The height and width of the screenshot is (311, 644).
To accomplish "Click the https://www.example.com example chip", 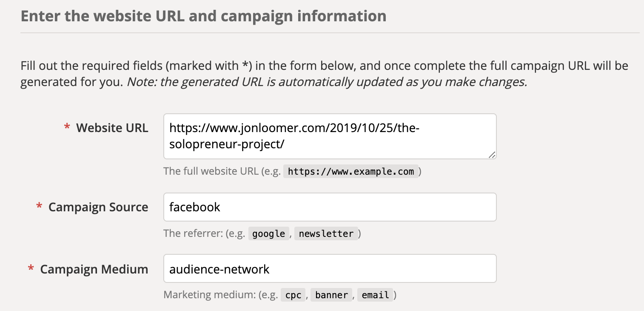I will pyautogui.click(x=351, y=171).
